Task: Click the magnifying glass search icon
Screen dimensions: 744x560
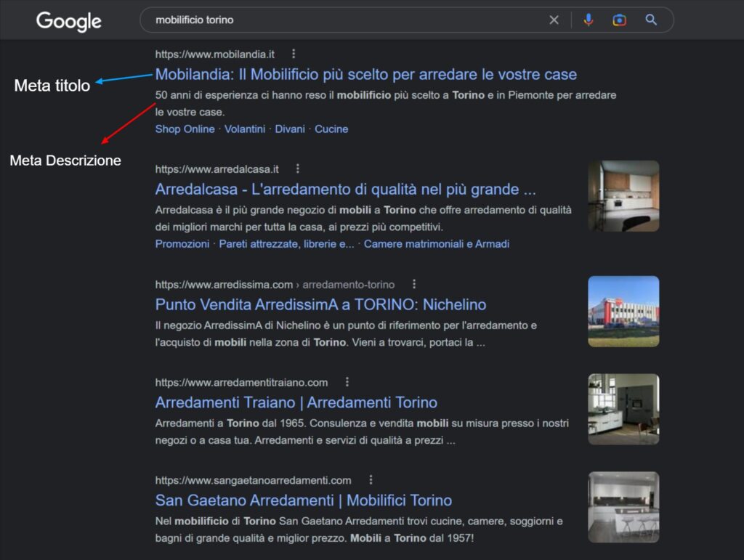Action: point(651,20)
